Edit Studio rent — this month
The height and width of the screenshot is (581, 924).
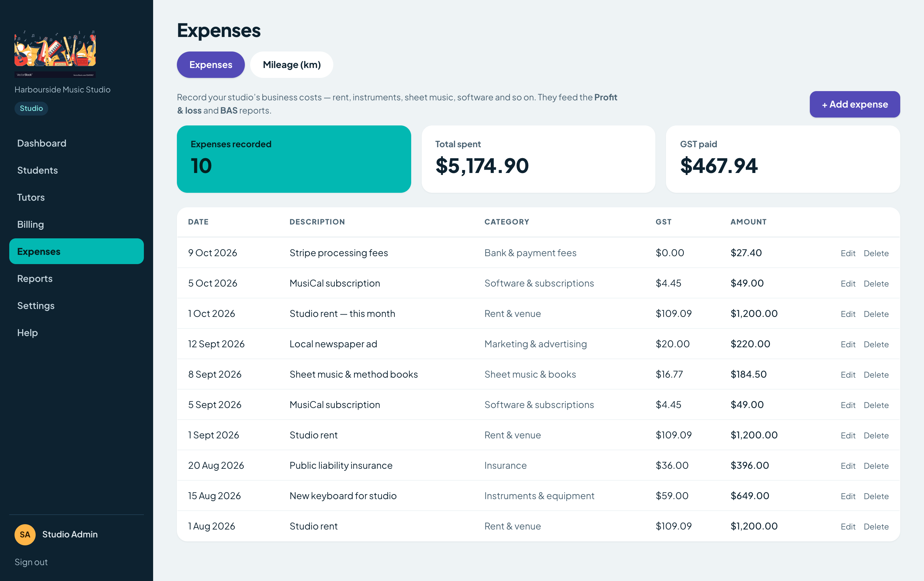pyautogui.click(x=848, y=314)
